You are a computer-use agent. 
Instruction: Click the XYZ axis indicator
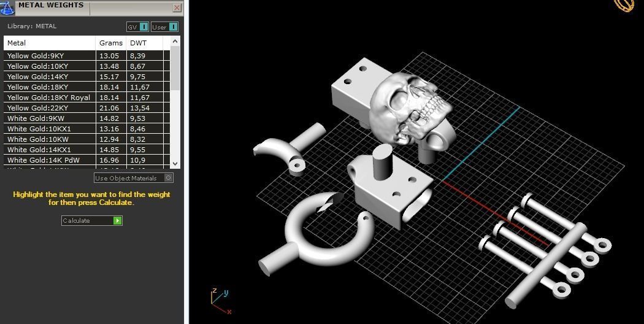coord(221,301)
